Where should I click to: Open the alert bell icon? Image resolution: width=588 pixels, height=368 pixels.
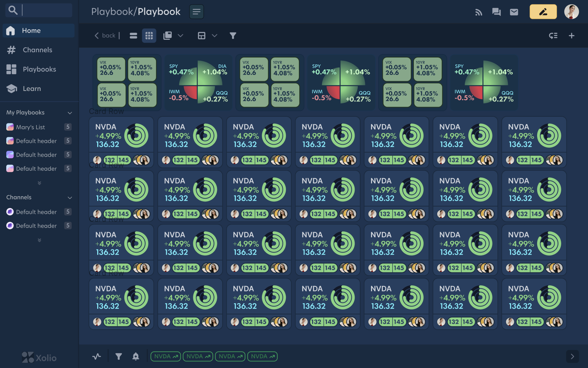pos(136,356)
